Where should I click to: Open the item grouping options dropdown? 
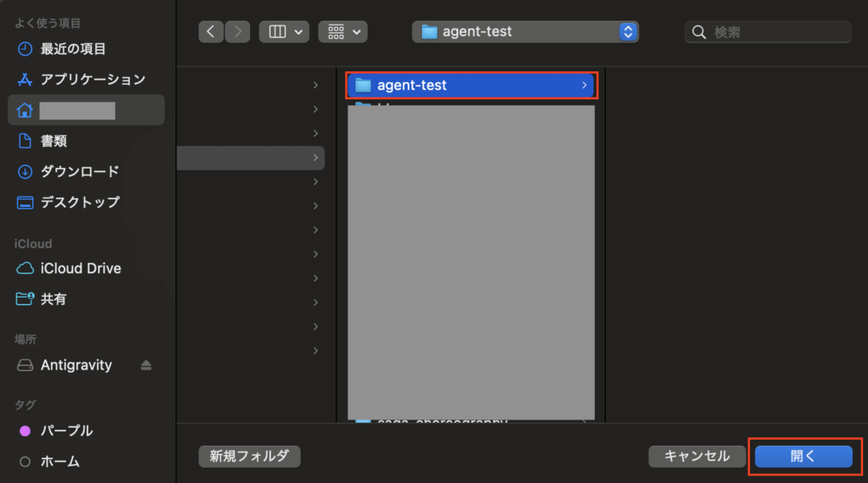[x=342, y=32]
